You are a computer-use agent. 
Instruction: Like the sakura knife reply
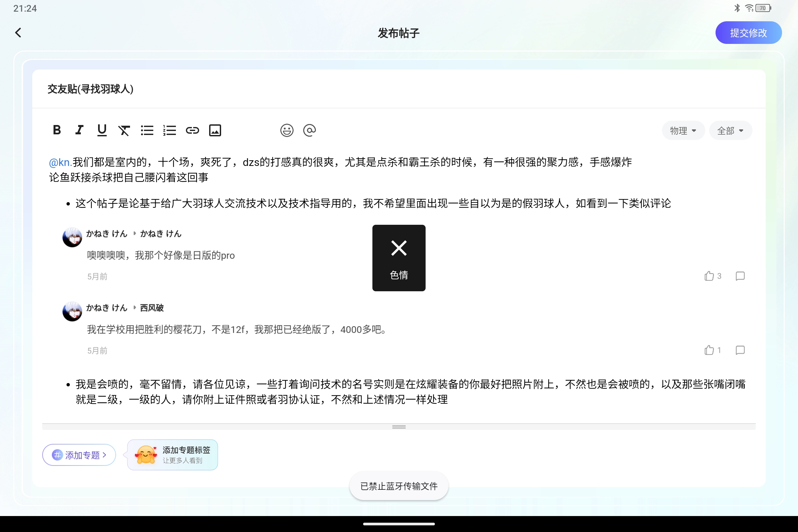pyautogui.click(x=709, y=350)
